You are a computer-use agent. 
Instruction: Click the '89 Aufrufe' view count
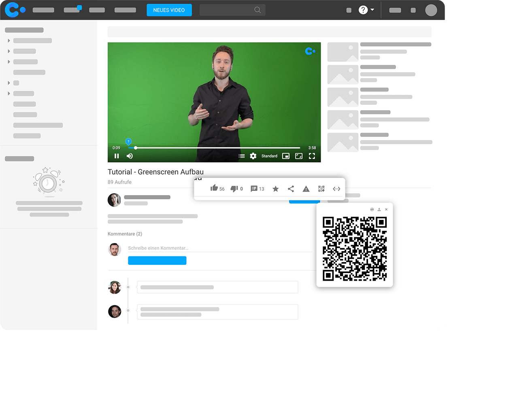coord(119,182)
